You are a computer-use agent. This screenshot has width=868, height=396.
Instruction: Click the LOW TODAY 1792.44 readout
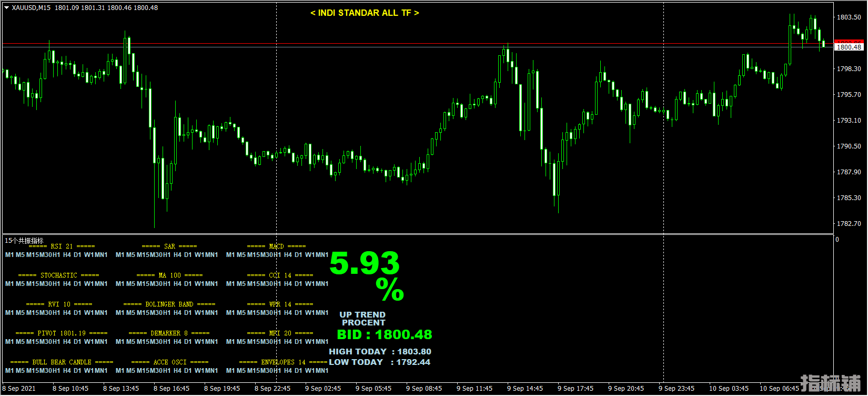pos(379,362)
